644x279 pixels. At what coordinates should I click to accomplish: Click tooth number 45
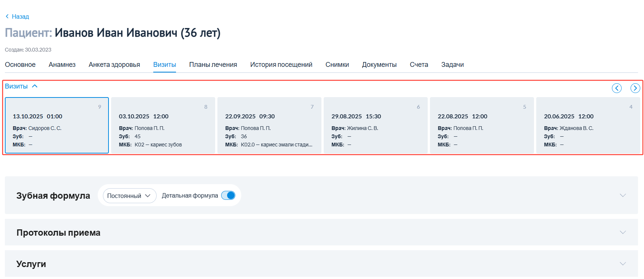[138, 136]
